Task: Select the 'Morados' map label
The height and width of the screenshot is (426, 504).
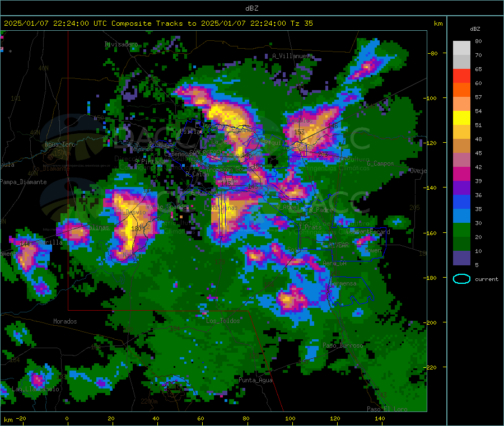Action: [65, 321]
